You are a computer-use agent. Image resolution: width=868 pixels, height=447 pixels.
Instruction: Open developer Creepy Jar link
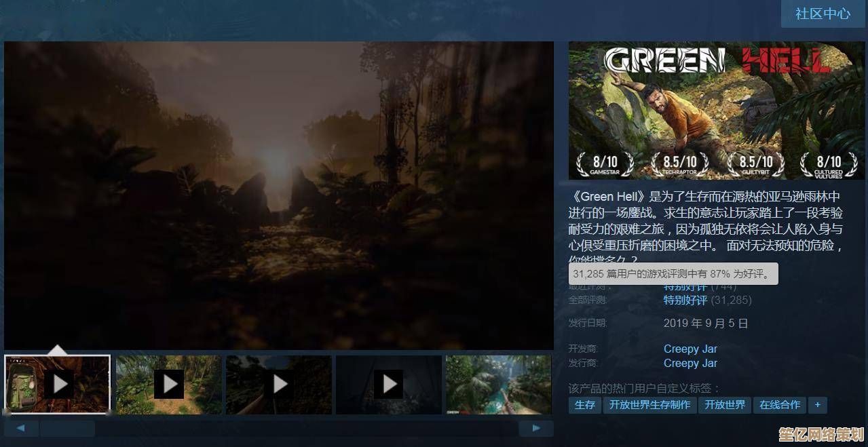690,349
